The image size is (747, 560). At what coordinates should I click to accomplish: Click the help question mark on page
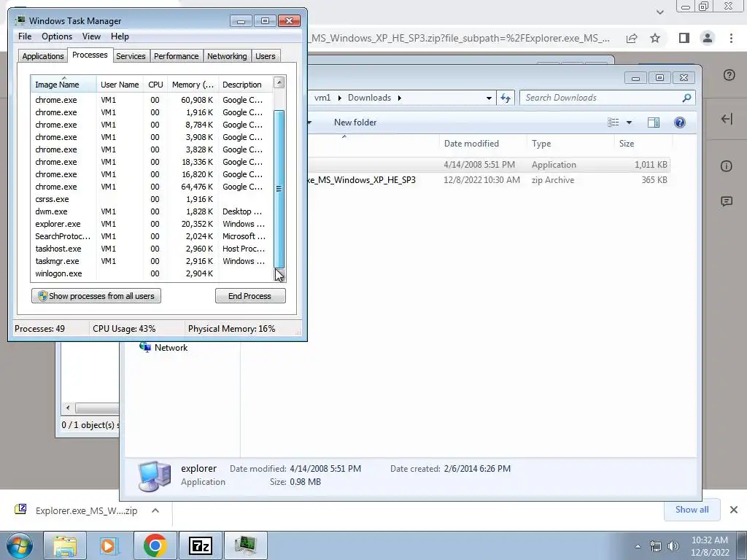[x=729, y=75]
